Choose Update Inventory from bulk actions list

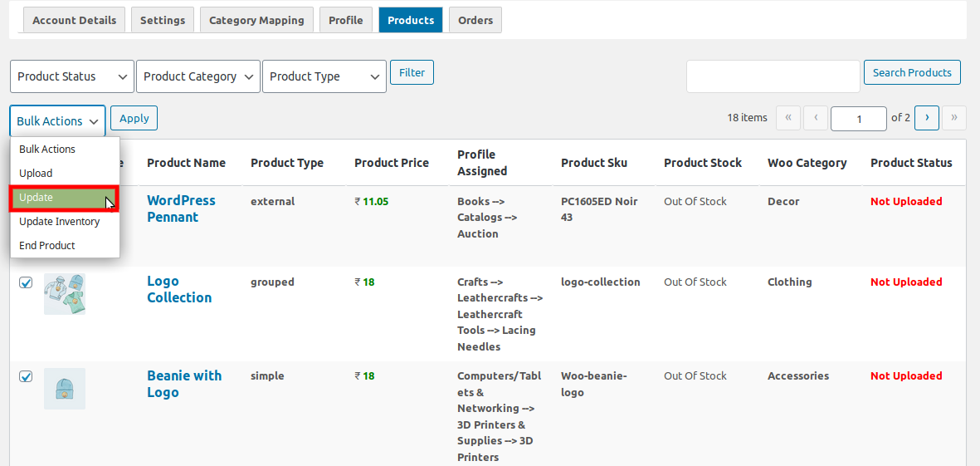pyautogui.click(x=60, y=222)
